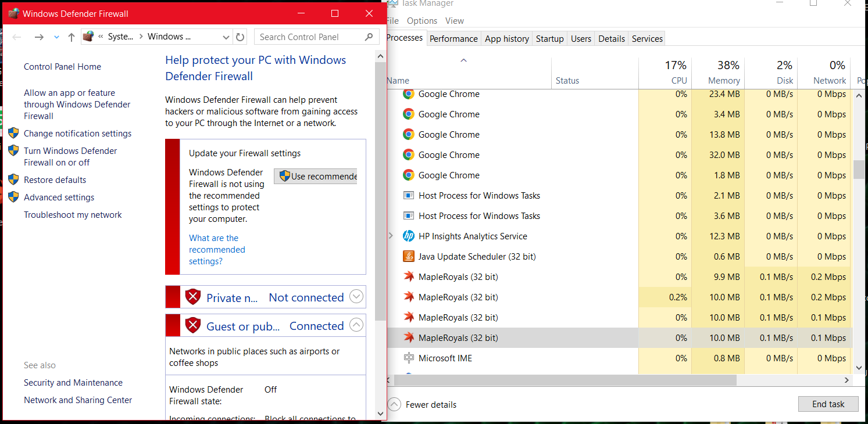Switch to App history tab
The image size is (868, 424).
507,39
